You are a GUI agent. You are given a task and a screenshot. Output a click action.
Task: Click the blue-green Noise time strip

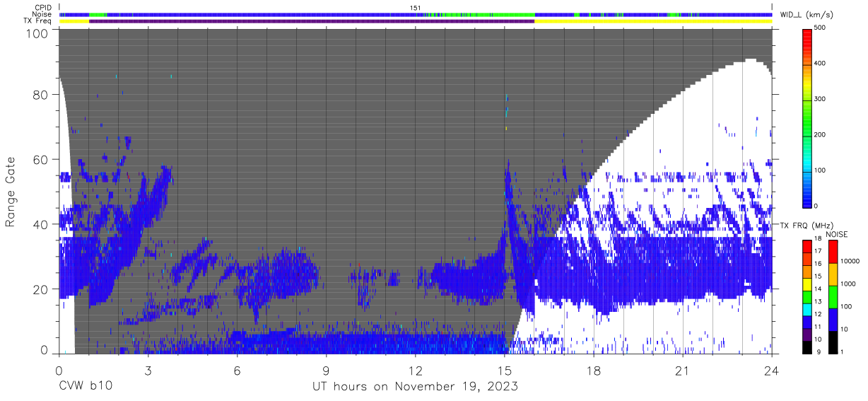click(x=416, y=14)
